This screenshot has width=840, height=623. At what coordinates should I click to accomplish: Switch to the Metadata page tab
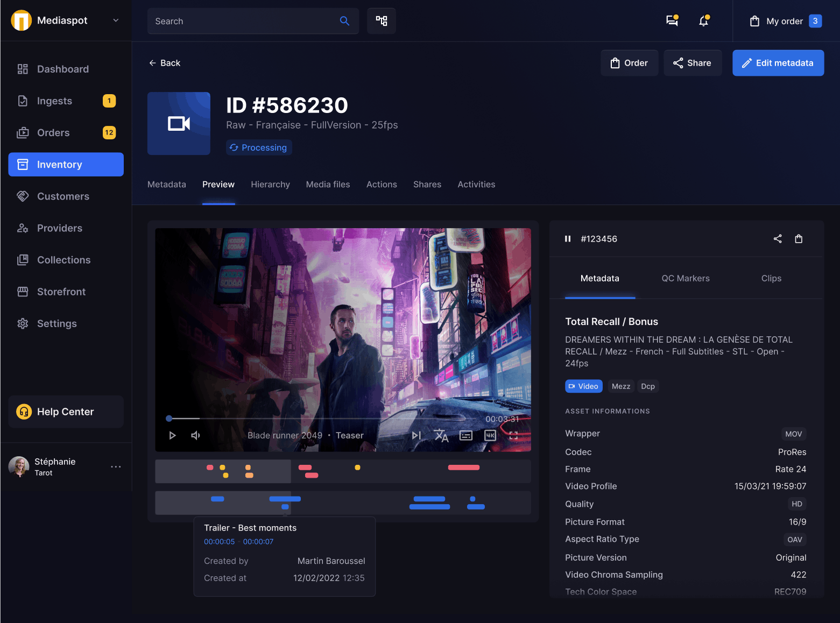pos(167,185)
